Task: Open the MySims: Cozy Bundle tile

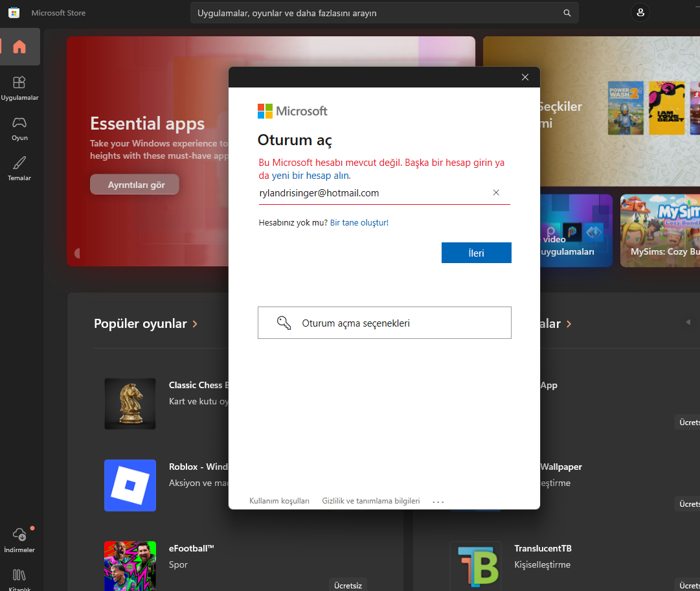Action: point(660,231)
